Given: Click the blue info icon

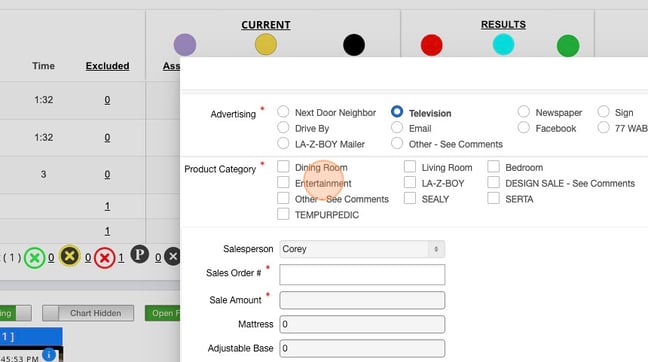Looking at the screenshot, I should point(49,355).
